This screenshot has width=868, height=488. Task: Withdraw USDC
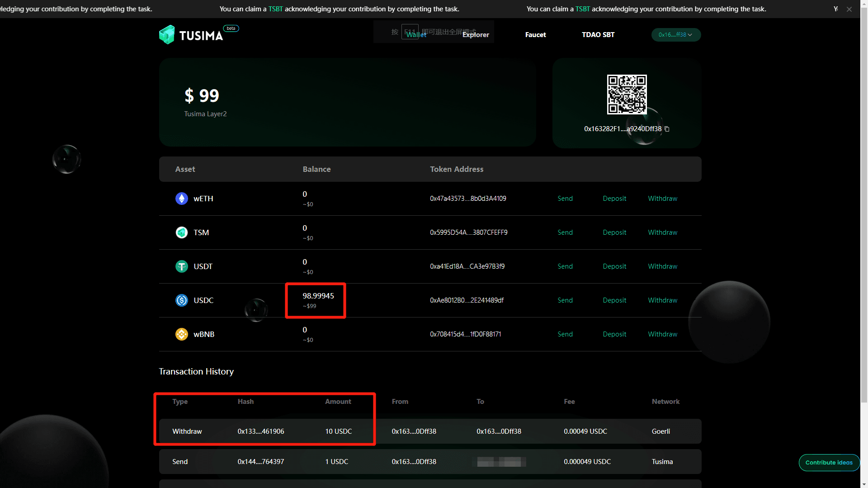(x=663, y=300)
